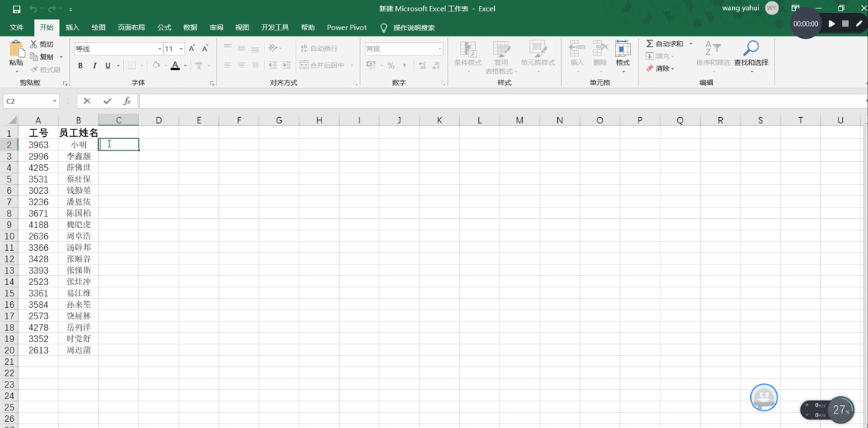Image resolution: width=868 pixels, height=428 pixels.
Task: Cancel cell entry with the X icon
Action: click(x=87, y=101)
